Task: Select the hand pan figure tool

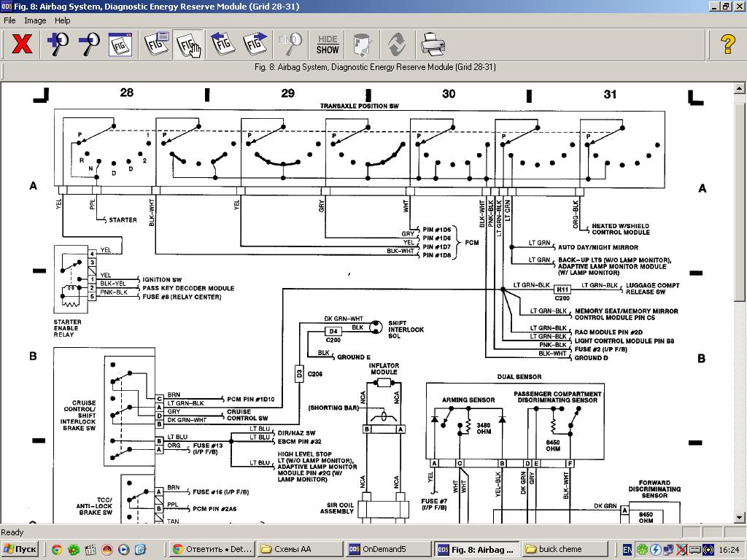Action: [x=189, y=44]
